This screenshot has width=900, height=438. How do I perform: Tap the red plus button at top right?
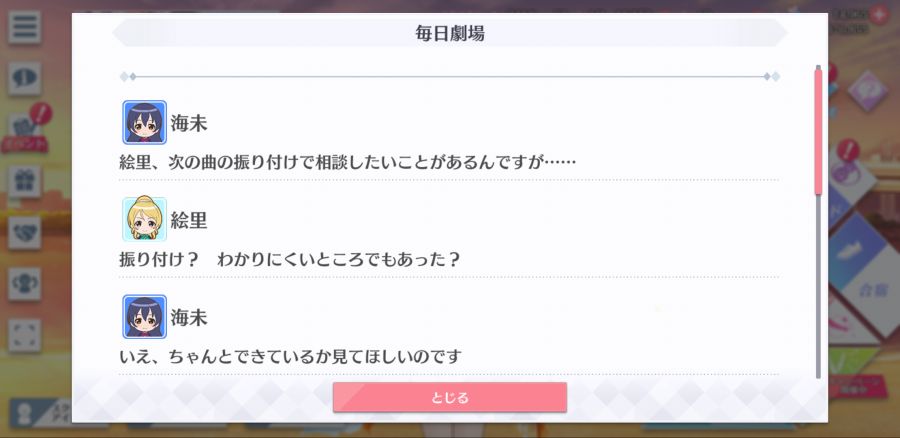point(878,15)
